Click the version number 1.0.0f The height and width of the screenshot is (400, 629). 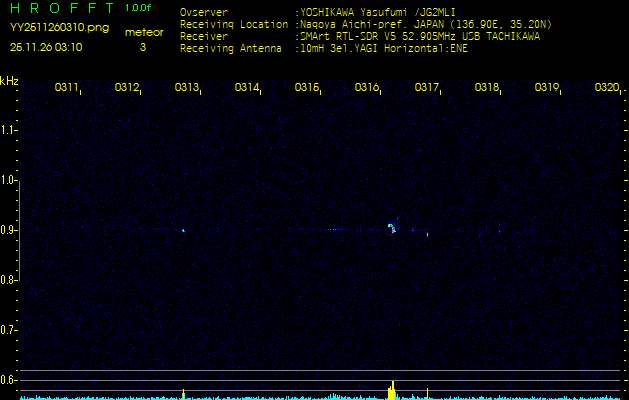(x=138, y=8)
